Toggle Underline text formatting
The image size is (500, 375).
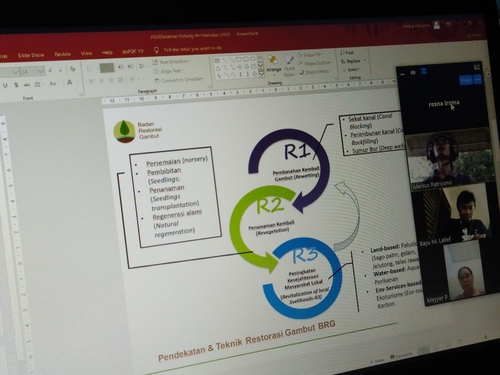coord(5,86)
